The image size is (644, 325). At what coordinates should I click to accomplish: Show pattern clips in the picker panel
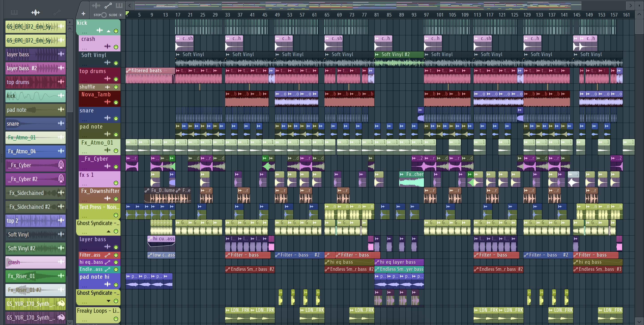(14, 12)
